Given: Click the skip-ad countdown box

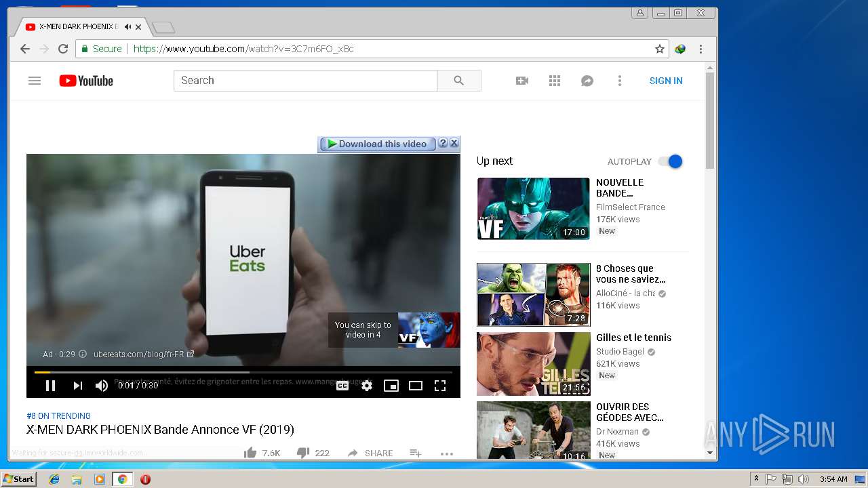Looking at the screenshot, I should click(363, 330).
